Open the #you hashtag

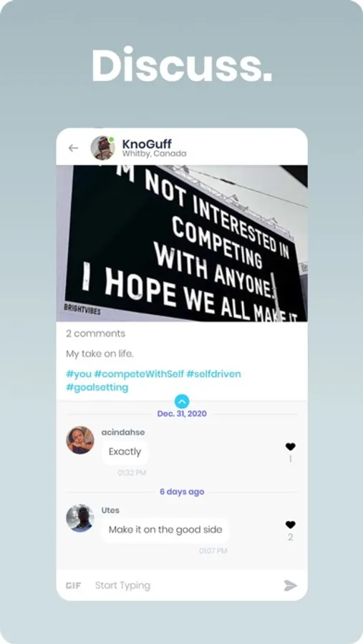pyautogui.click(x=79, y=374)
